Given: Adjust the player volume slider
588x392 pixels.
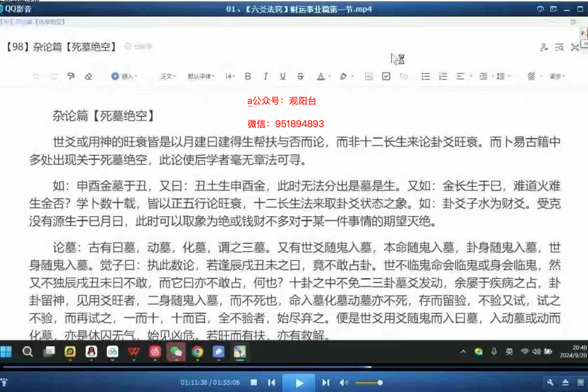Looking at the screenshot, I should coord(369,383).
